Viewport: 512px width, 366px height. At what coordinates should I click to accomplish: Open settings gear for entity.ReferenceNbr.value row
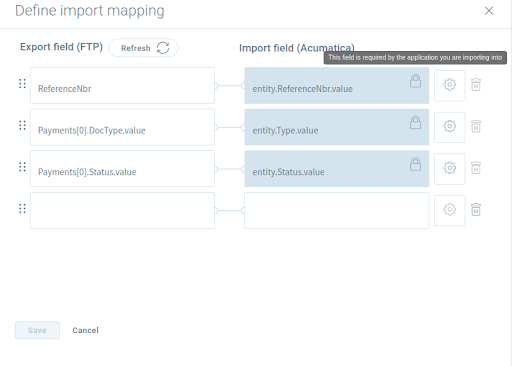450,85
